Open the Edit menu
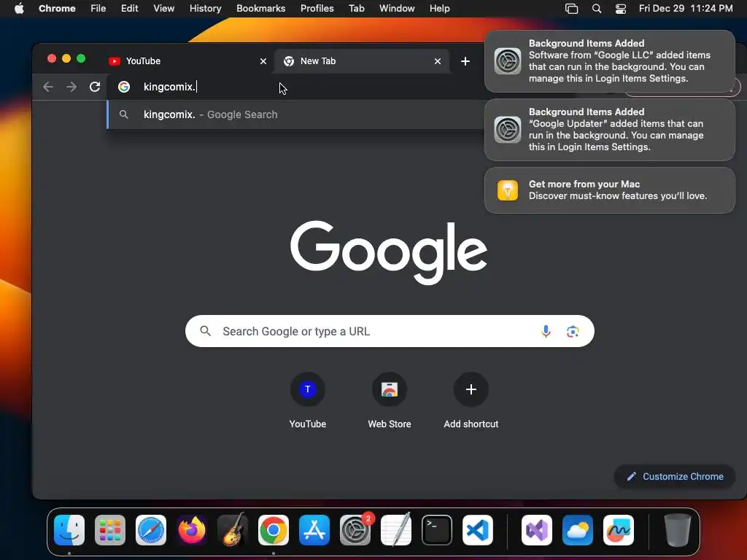Viewport: 747px width, 560px height. pos(130,8)
